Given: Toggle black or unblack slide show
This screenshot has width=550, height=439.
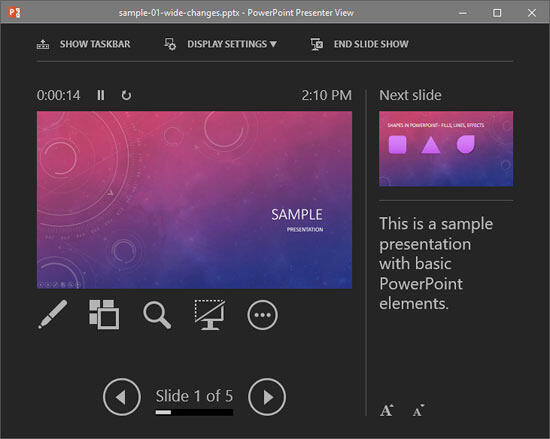Looking at the screenshot, I should pos(210,315).
